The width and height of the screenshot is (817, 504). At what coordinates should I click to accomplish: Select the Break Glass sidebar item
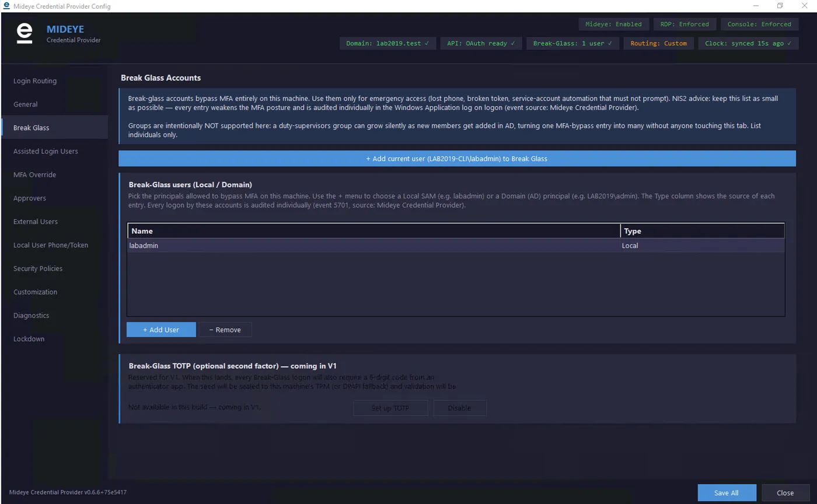point(54,127)
